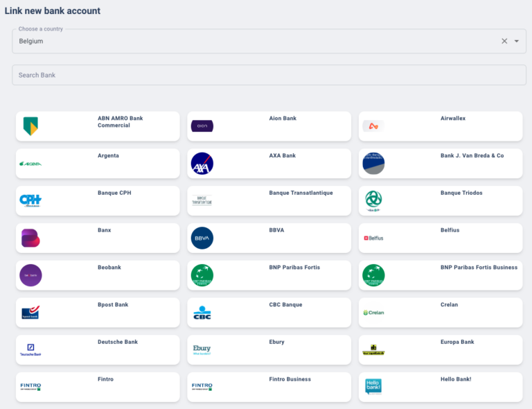The image size is (532, 409).
Task: Click the BBVA dark blue logo
Action: [202, 238]
